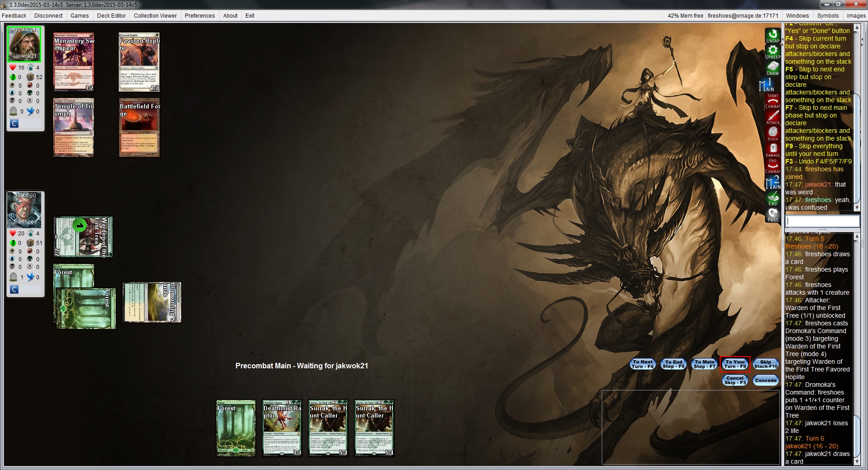Select fireshoes' player avatar
This screenshot has height=470, width=868.
(x=25, y=210)
